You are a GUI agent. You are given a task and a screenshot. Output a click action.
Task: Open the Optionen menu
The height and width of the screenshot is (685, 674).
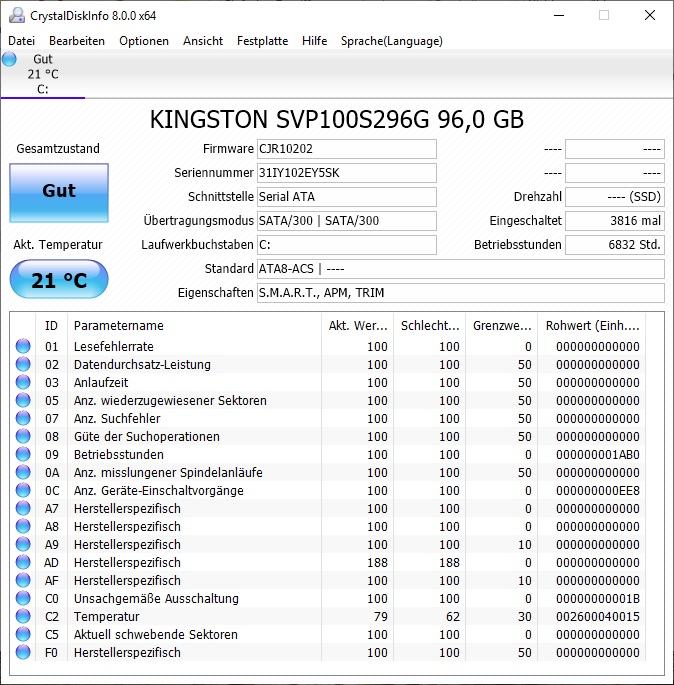(x=144, y=41)
